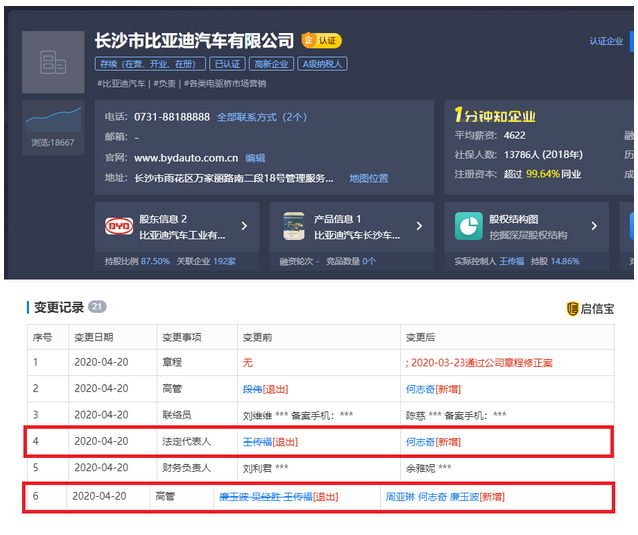Expand the 股东信息 card arrow
The width and height of the screenshot is (638, 535).
pyautogui.click(x=243, y=227)
